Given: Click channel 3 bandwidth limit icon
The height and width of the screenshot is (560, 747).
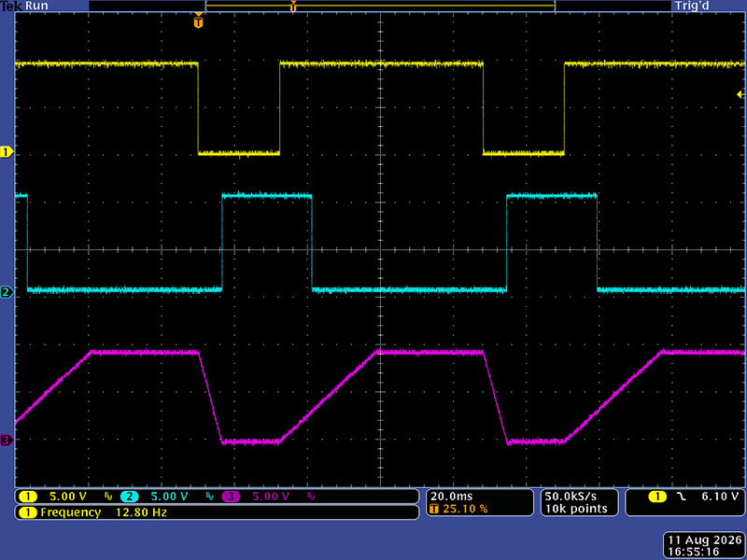Looking at the screenshot, I should pos(311,497).
